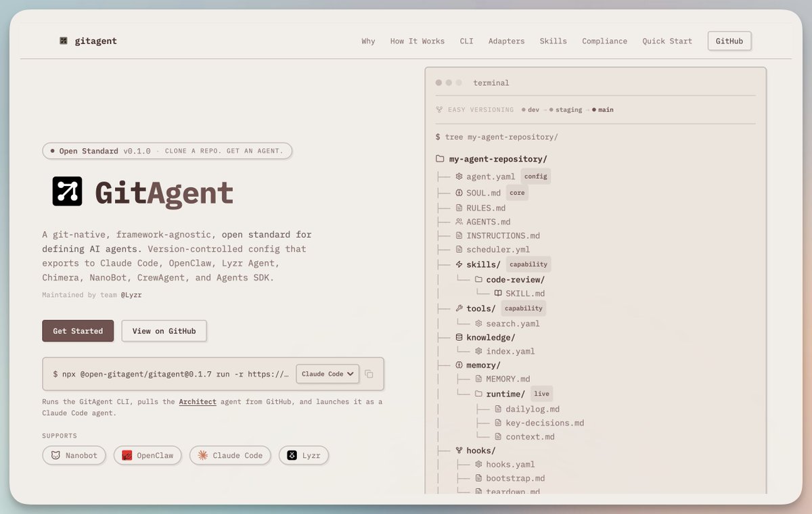The height and width of the screenshot is (514, 812).
Task: Click the INSTRUCTIONS.md file name
Action: tap(503, 236)
